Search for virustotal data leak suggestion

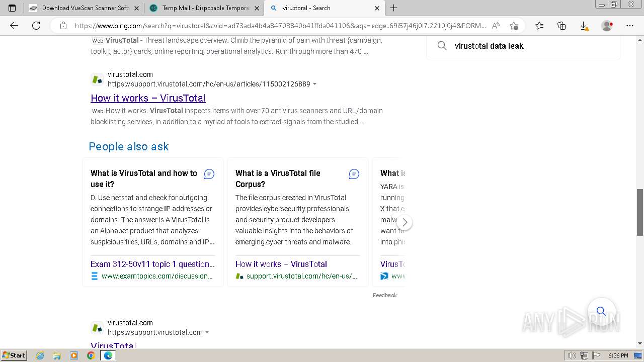(489, 46)
